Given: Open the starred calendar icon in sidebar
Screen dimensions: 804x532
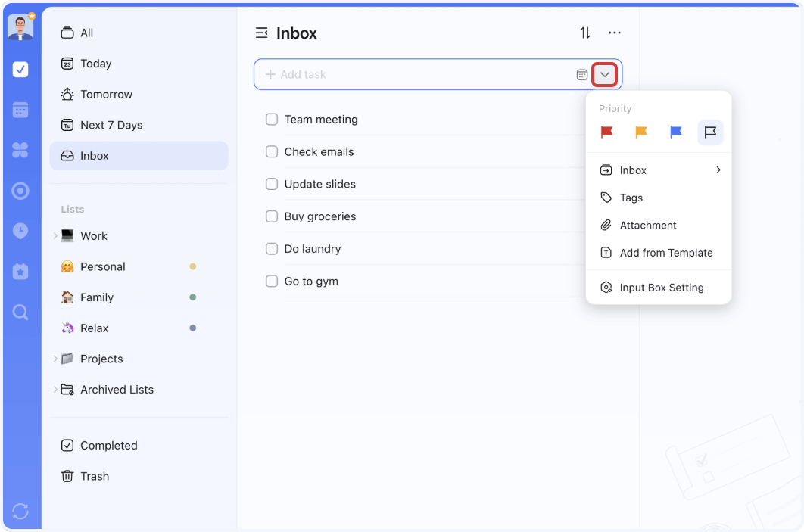Looking at the screenshot, I should point(20,272).
